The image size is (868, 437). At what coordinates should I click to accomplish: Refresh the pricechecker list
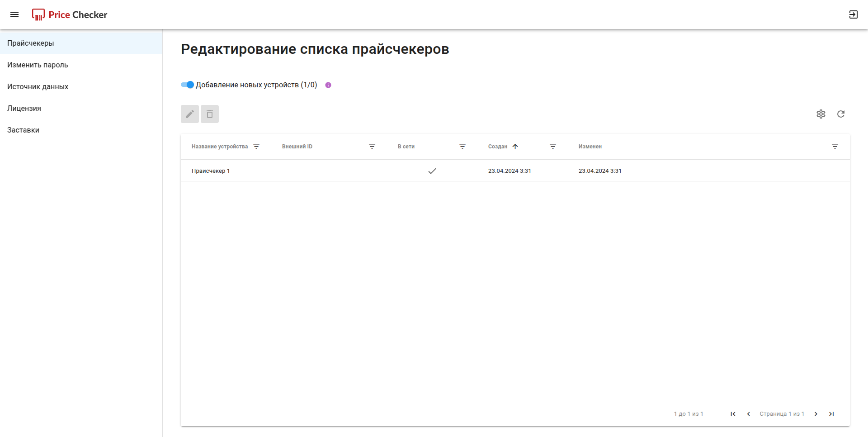tap(841, 114)
